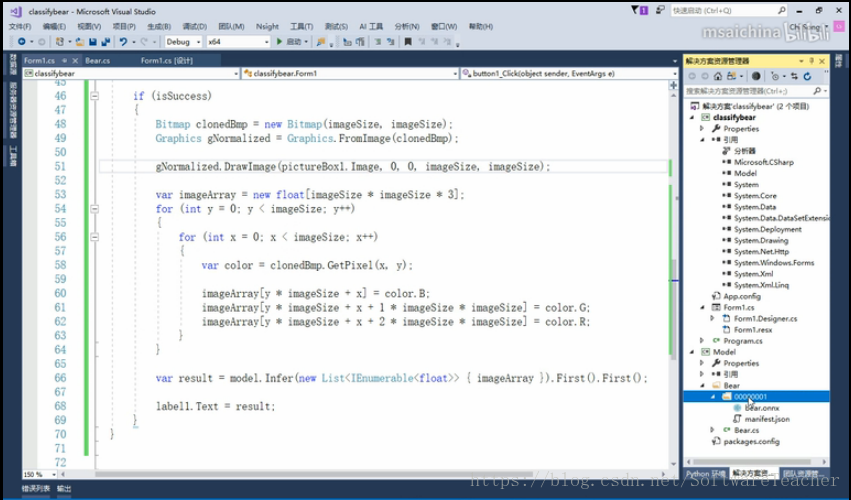
Task: Click the Bear.onnx file icon
Action: click(737, 408)
